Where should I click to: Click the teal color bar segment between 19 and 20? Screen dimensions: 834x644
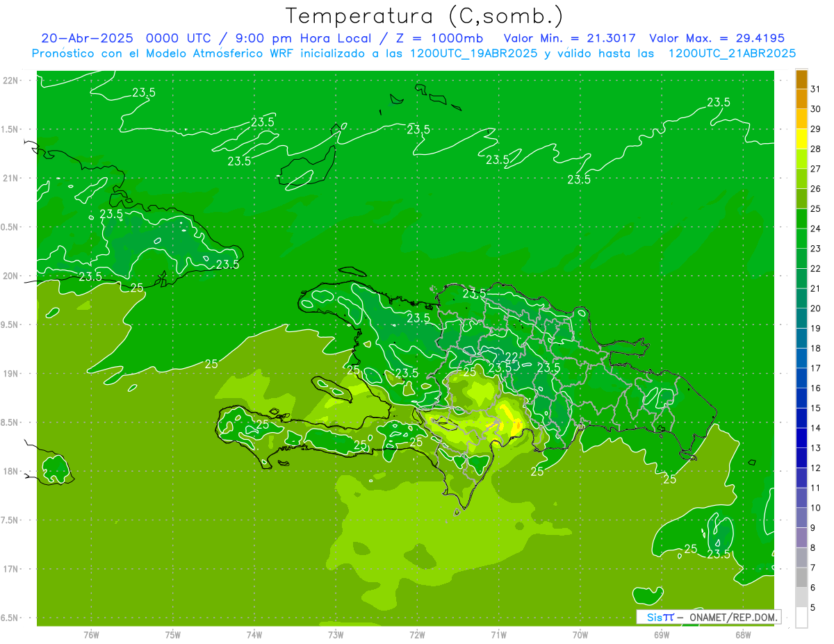click(x=801, y=319)
